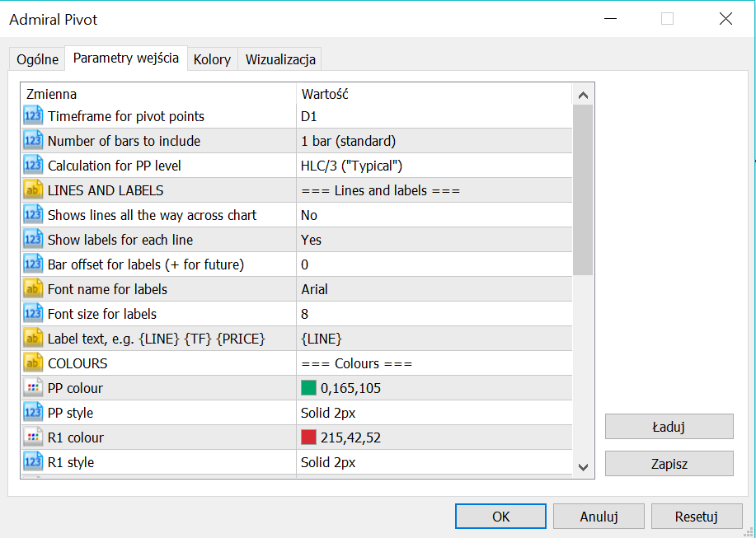This screenshot has width=756, height=538.
Task: Click the Wartość column header
Action: 434,94
